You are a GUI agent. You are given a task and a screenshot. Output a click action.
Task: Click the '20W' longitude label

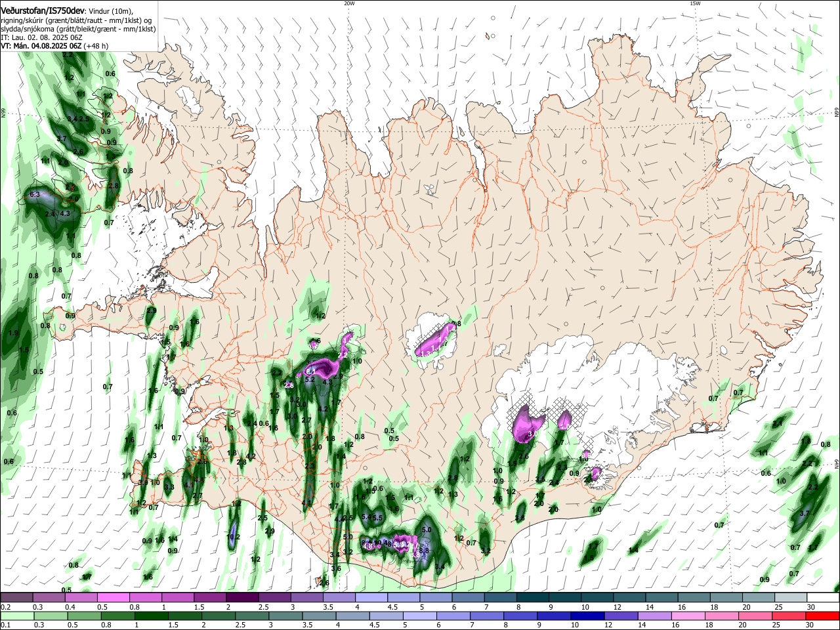point(349,3)
